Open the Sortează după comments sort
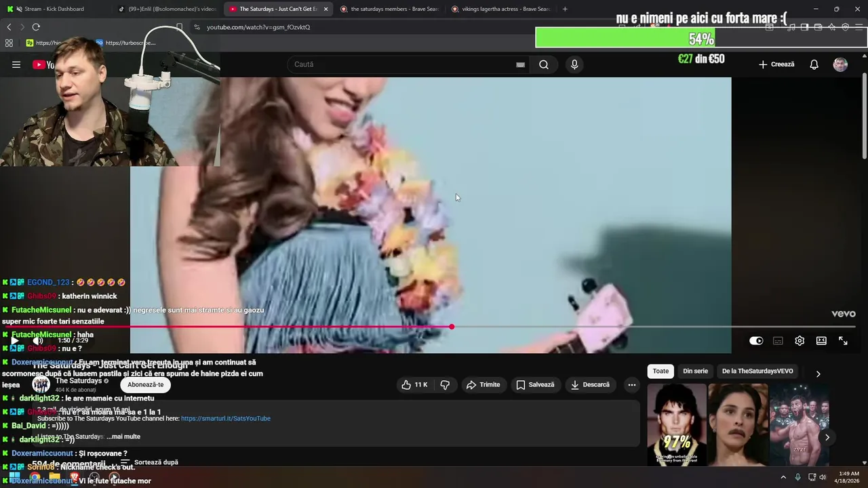Image resolution: width=868 pixels, height=488 pixels. [150, 462]
